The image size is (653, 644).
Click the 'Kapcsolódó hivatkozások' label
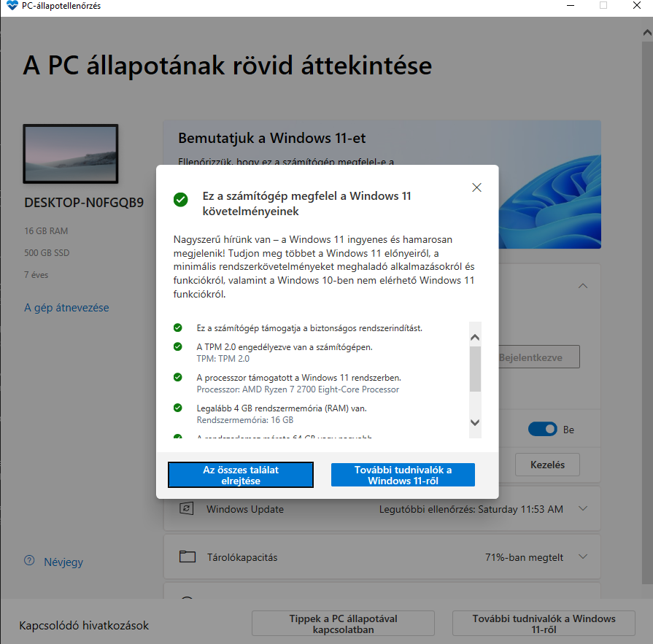coord(84,625)
